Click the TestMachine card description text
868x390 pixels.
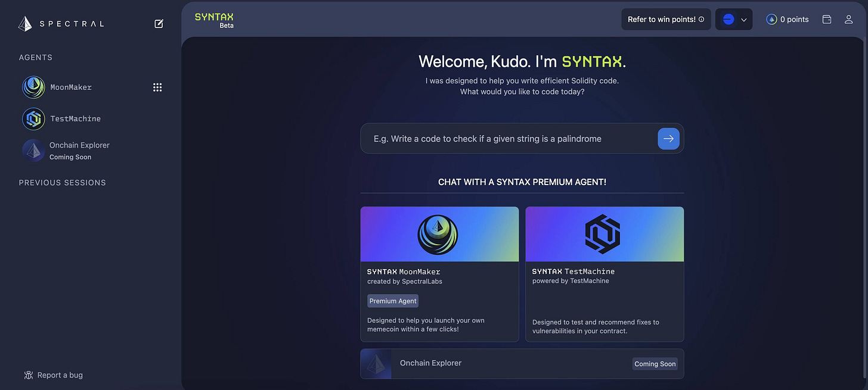point(596,326)
